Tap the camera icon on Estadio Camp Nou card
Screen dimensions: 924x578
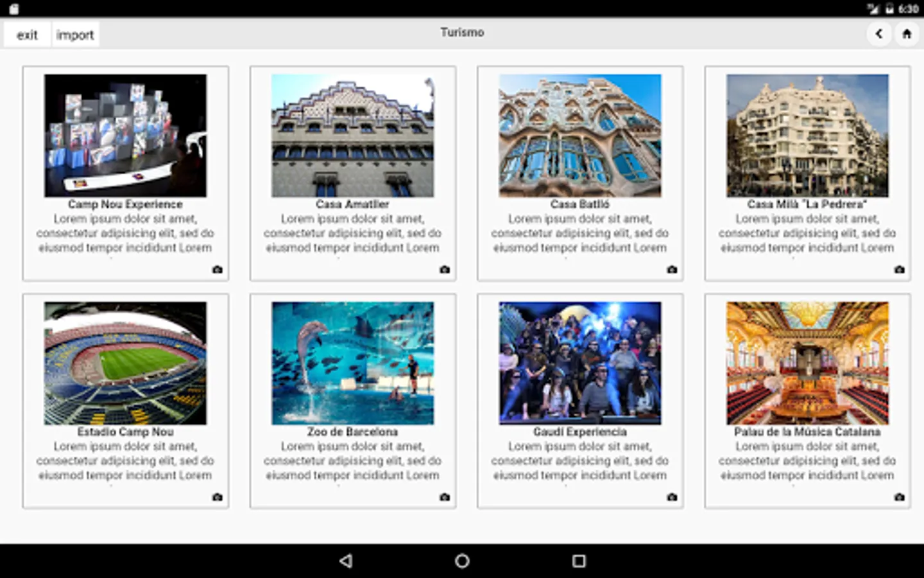(218, 497)
